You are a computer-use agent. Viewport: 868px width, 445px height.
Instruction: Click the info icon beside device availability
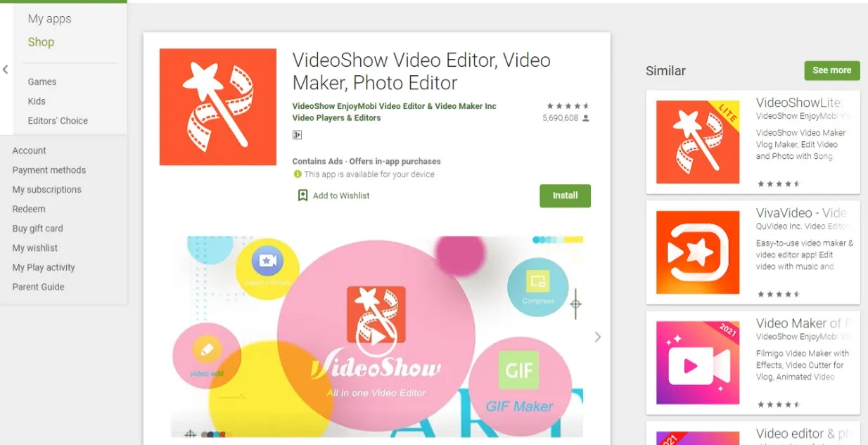coord(298,174)
